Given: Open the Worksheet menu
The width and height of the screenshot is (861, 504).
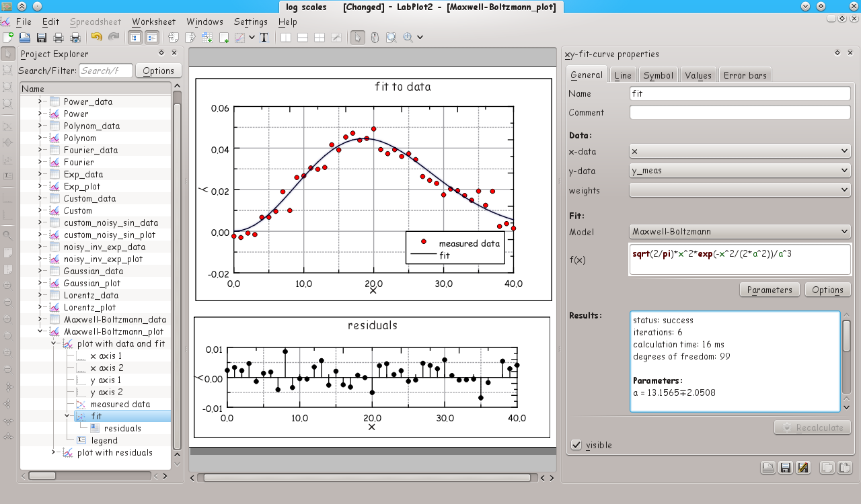Looking at the screenshot, I should tap(153, 22).
